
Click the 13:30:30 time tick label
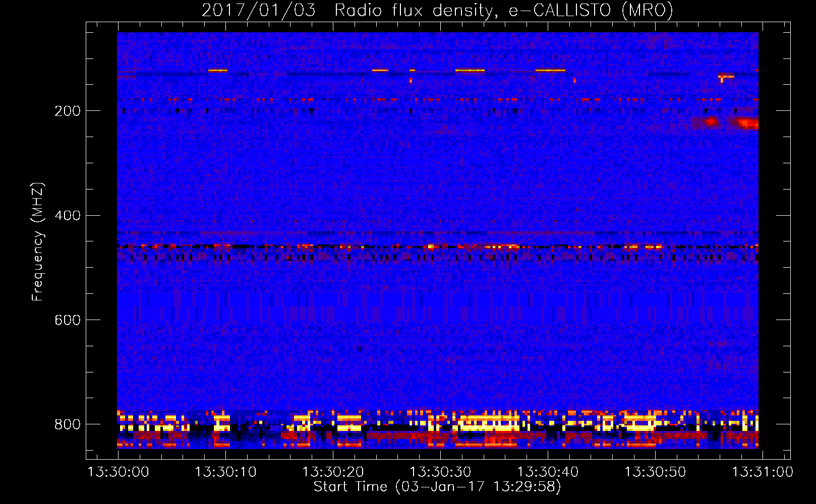[x=441, y=472]
